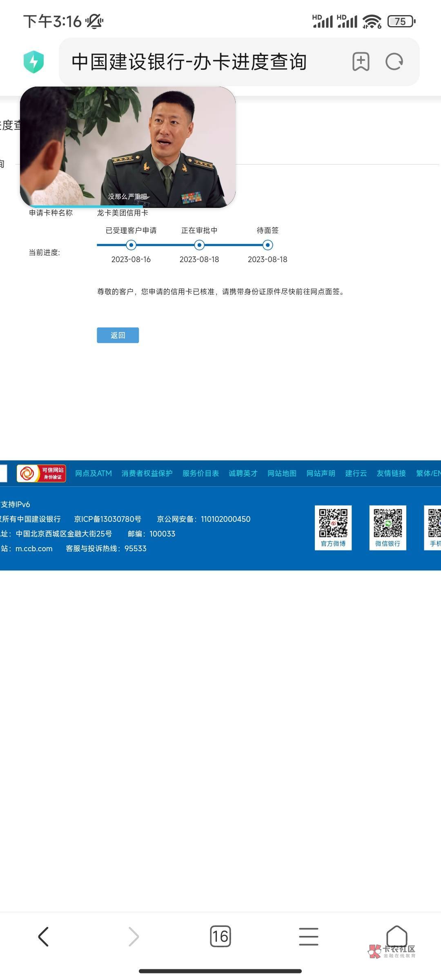Open the browser hamburger menu

coord(308,936)
